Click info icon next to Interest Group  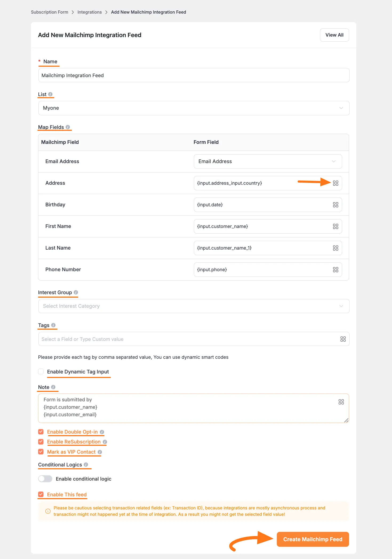pos(76,292)
